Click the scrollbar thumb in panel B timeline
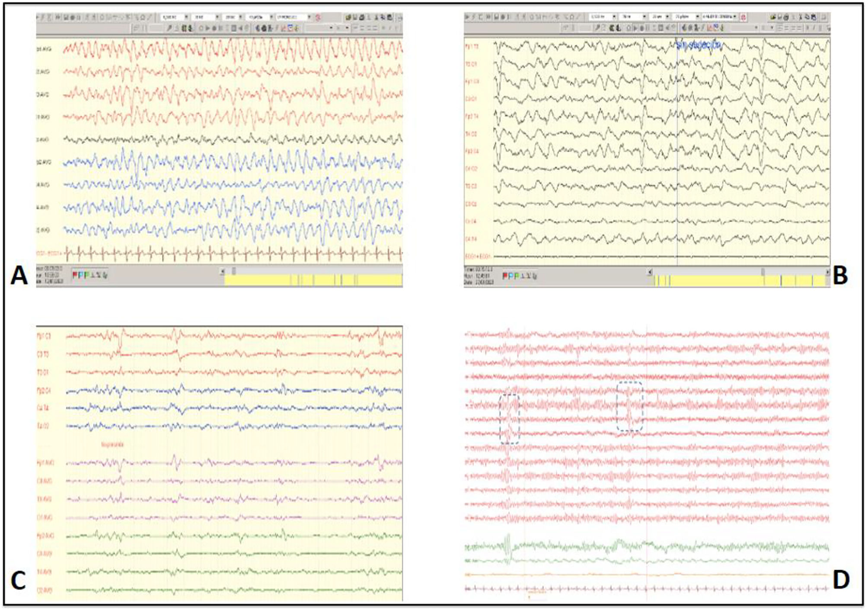 [763, 272]
